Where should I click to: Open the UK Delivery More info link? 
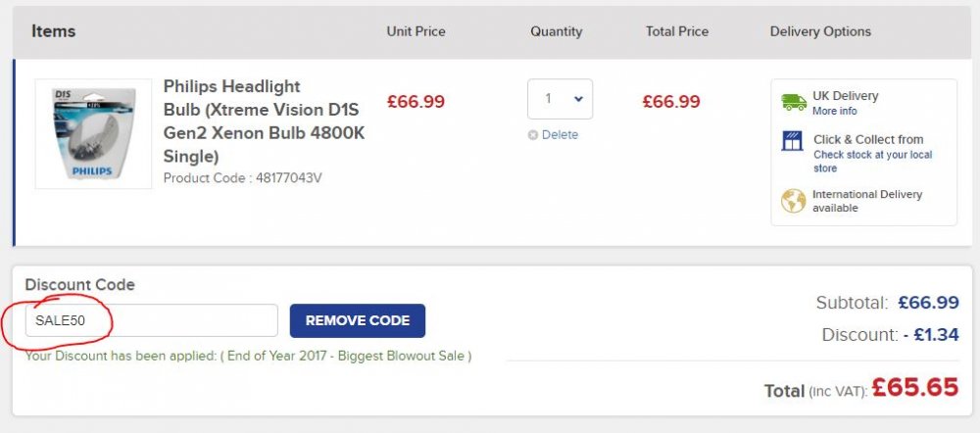834,112
